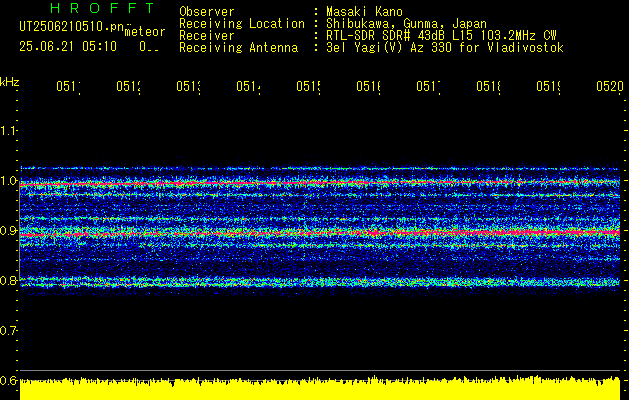Select the filename UT2506210510 text
Viewport: 629px width, 400px height.
pyautogui.click(x=71, y=27)
